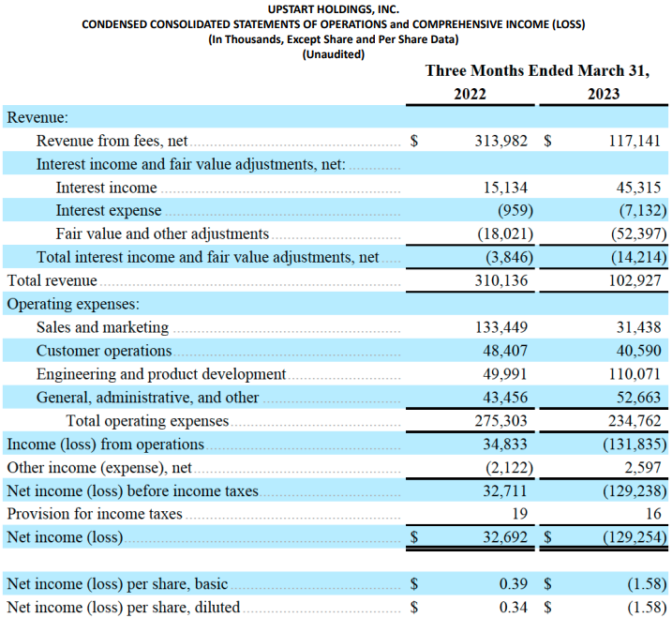Select the 'Revenue:' section label

click(37, 117)
